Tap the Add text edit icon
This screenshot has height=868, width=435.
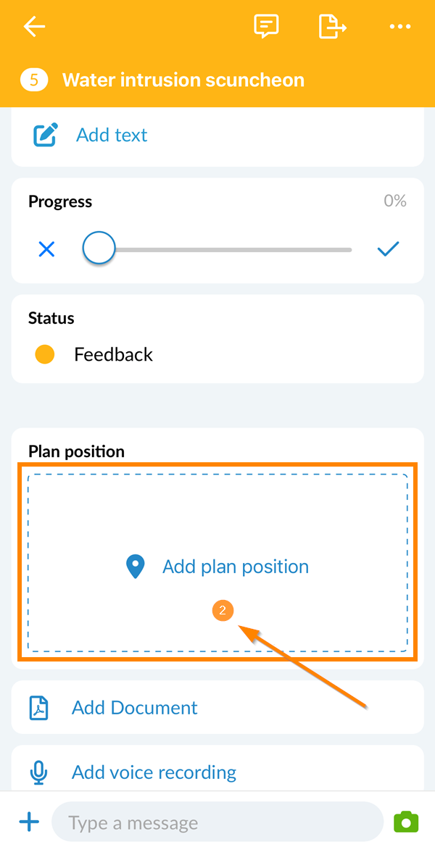click(45, 135)
